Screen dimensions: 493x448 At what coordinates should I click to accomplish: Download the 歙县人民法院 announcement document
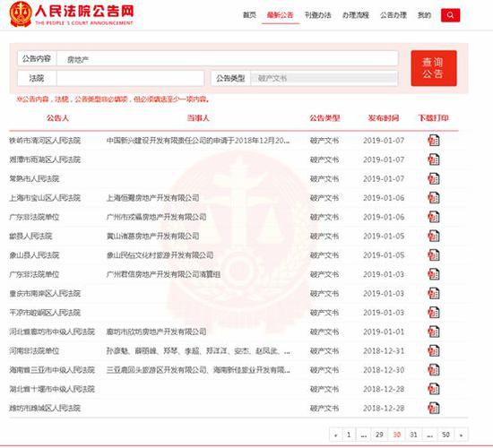434,237
